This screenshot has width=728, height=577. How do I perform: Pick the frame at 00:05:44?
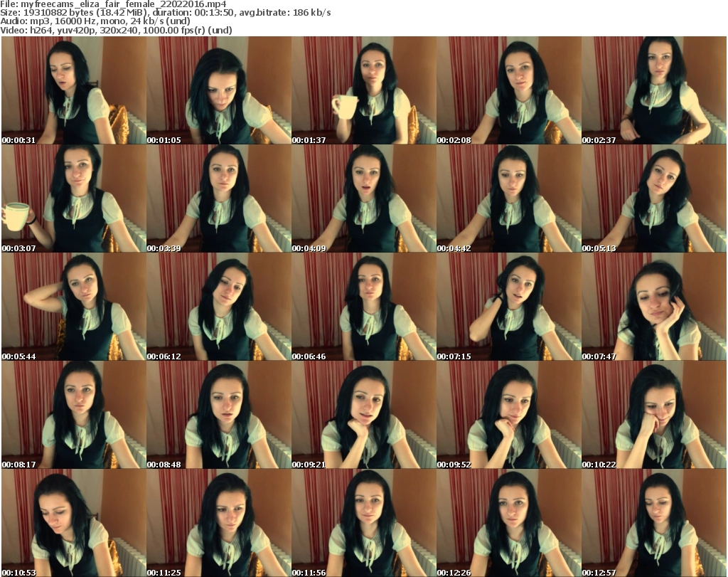coord(74,307)
